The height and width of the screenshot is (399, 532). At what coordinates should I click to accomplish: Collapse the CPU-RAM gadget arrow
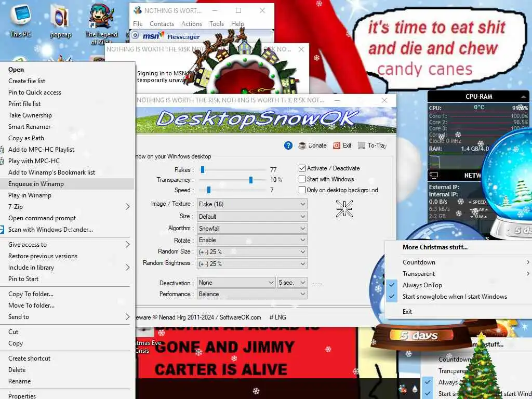[x=524, y=97]
